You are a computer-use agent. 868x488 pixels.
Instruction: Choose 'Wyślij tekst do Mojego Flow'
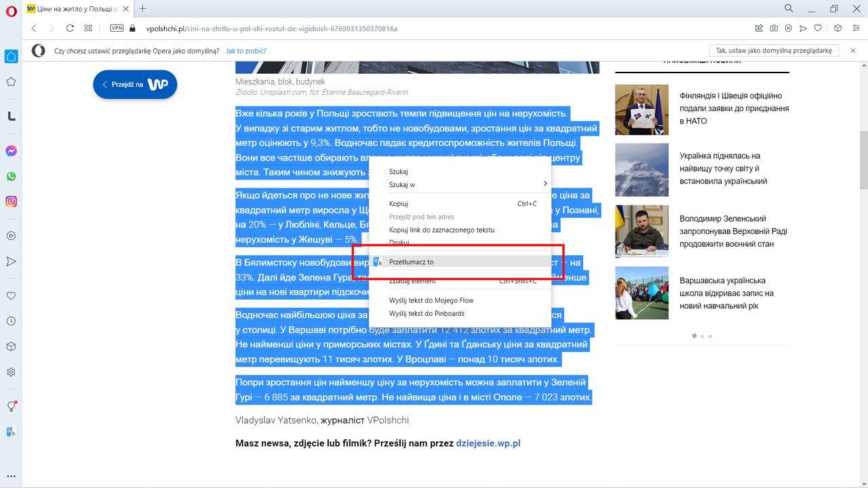click(x=458, y=300)
